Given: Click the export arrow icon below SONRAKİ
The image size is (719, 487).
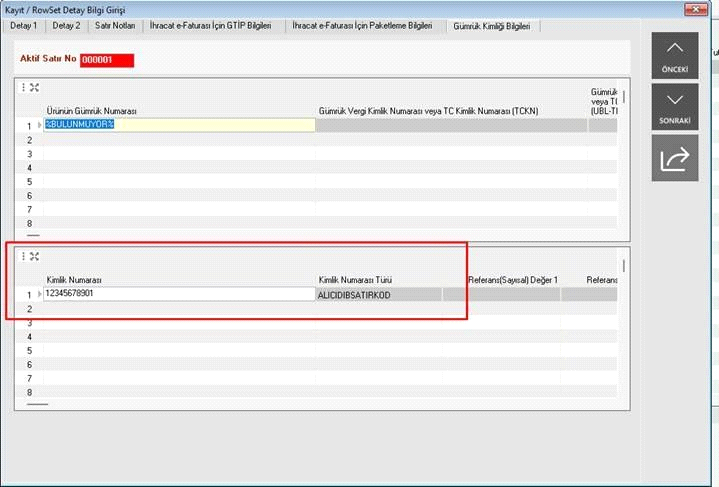Looking at the screenshot, I should click(675, 158).
